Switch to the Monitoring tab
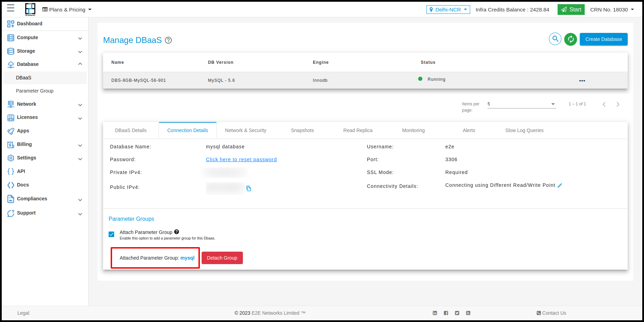The height and width of the screenshot is (322, 644). pos(413,130)
